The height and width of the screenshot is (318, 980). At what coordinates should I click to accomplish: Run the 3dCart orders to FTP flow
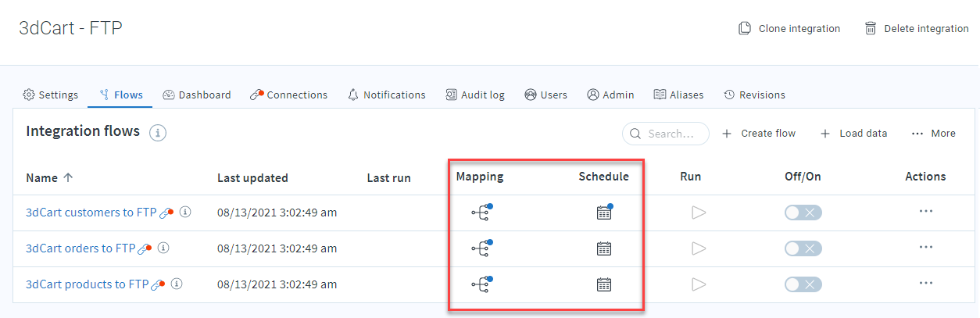tap(699, 248)
